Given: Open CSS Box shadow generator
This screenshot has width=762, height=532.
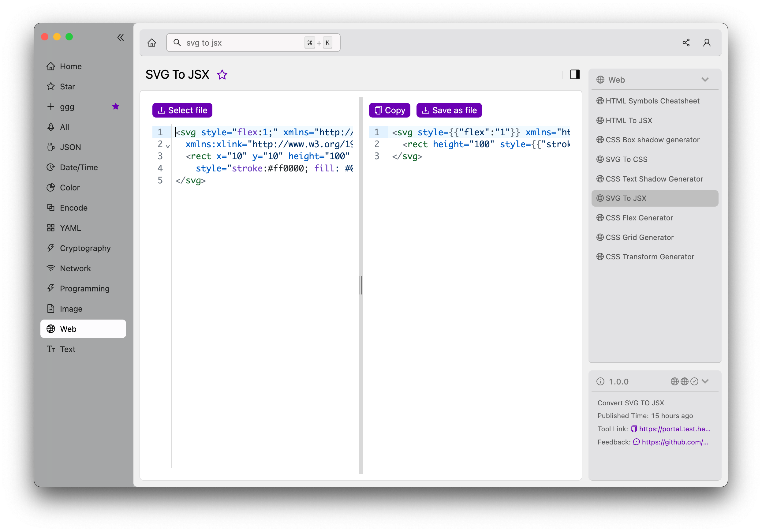Looking at the screenshot, I should (x=655, y=140).
